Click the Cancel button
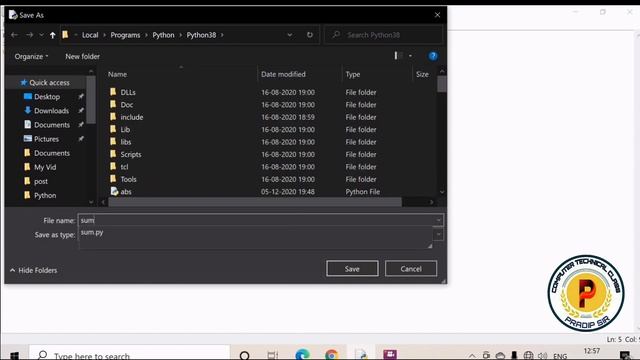This screenshot has height=360, width=640. pos(411,269)
